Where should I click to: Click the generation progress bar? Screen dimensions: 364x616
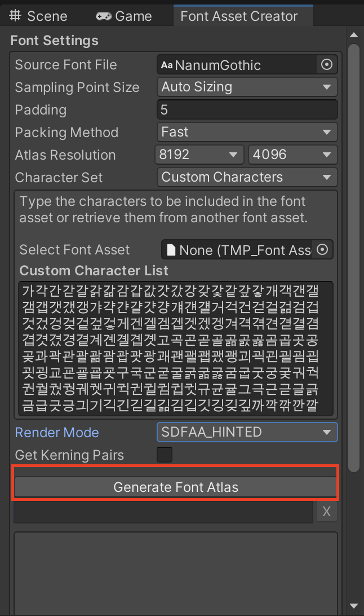pyautogui.click(x=163, y=512)
